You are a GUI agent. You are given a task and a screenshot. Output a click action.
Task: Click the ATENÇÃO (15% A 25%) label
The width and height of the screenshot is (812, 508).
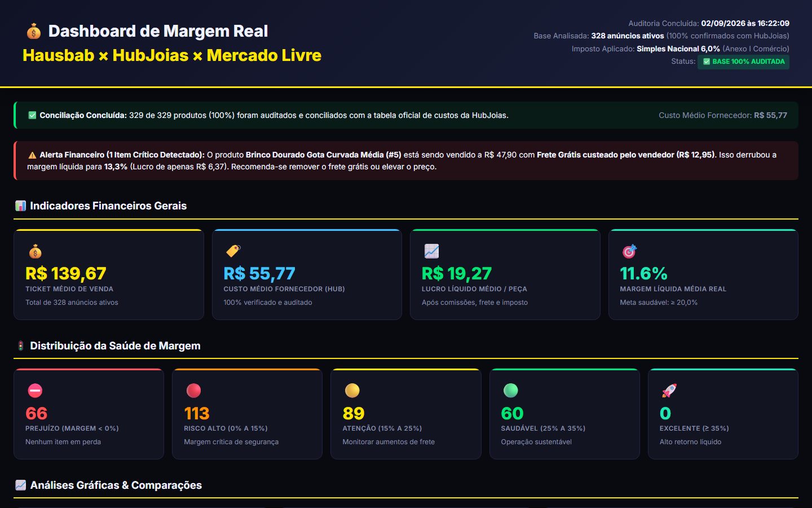point(382,428)
